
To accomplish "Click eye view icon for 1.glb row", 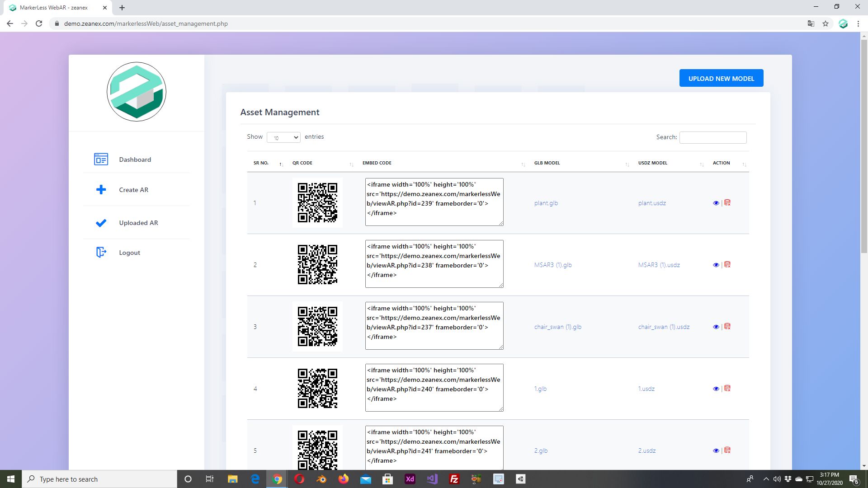I will pyautogui.click(x=716, y=389).
